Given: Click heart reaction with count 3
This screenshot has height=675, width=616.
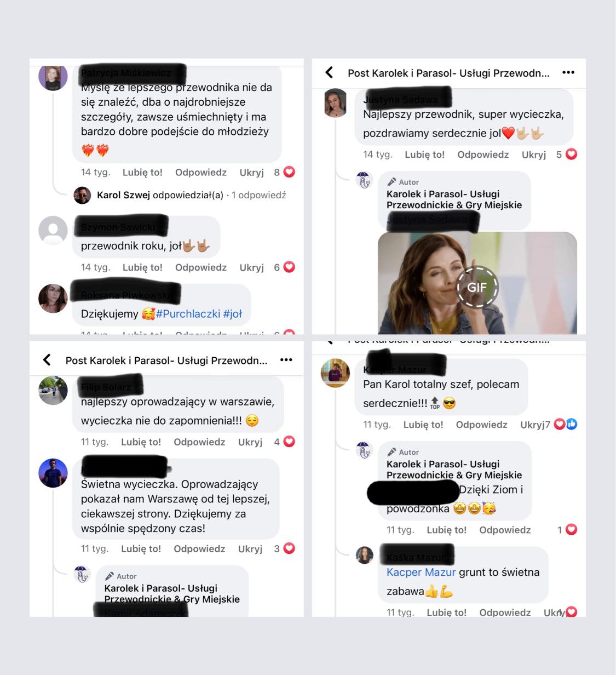Looking at the screenshot, I should click(289, 548).
